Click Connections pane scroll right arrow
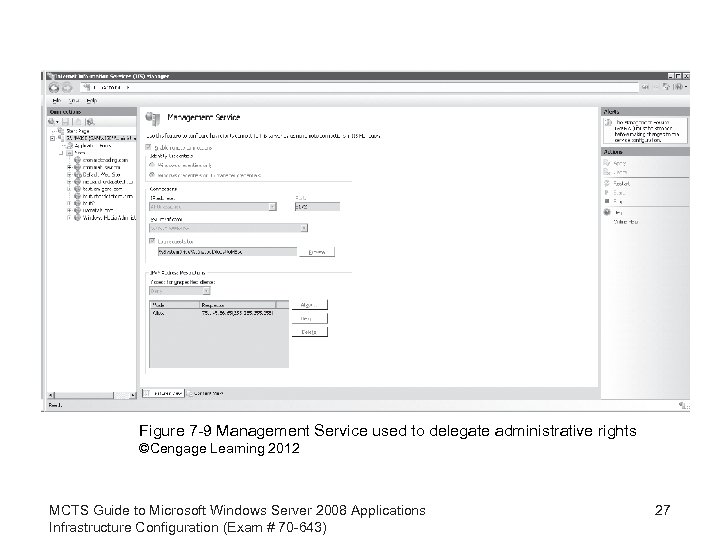The height and width of the screenshot is (540, 720). click(x=133, y=395)
